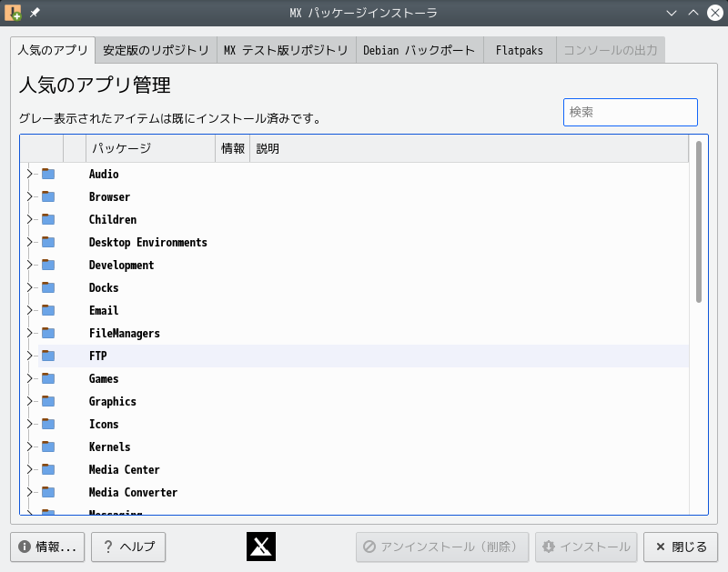
Task: Expand the Media Converter category arrow
Action: (x=30, y=492)
